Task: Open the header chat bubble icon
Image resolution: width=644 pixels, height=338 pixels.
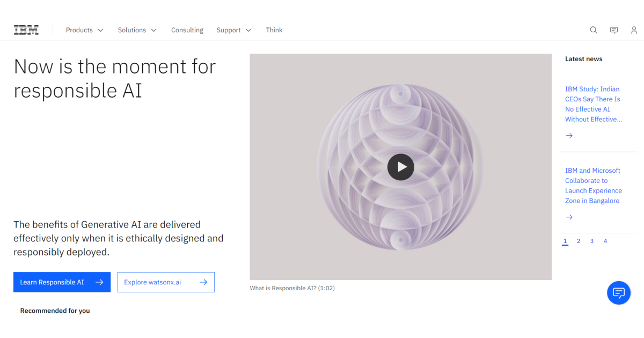Action: pos(614,30)
